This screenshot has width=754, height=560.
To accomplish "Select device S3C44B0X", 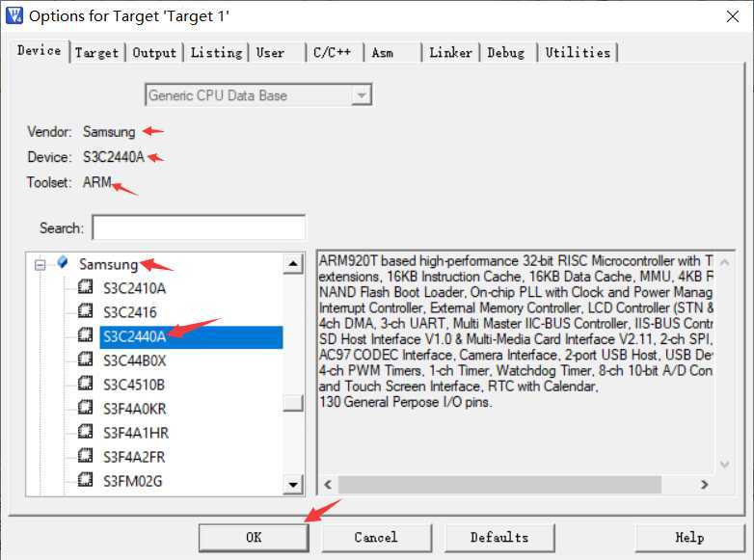I will point(135,360).
